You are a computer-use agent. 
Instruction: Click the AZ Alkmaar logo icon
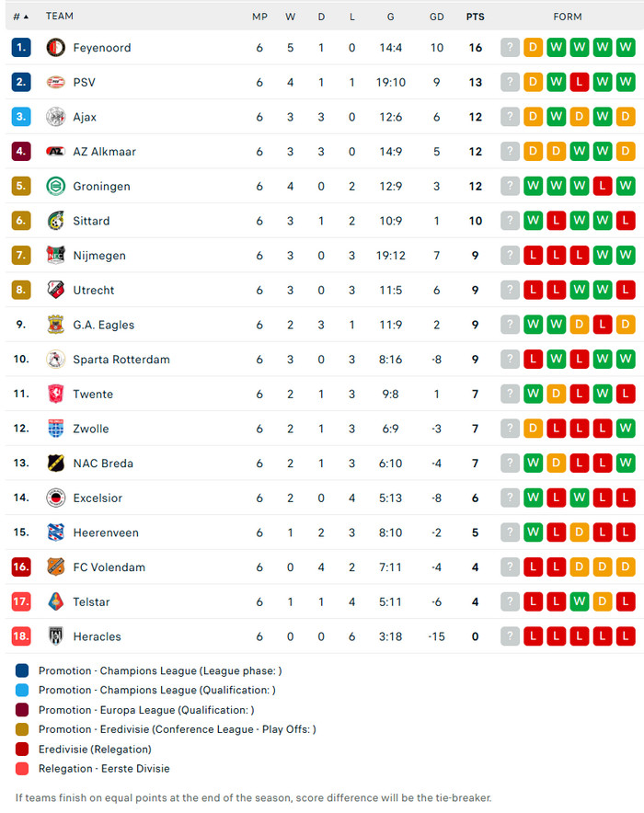point(56,152)
